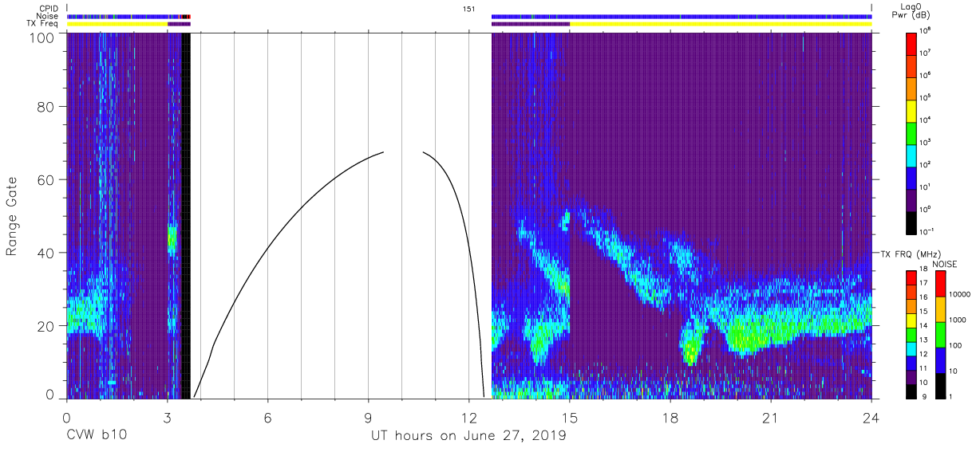This screenshot has height=452, width=980.
Task: Click the 'CVW b10' radar beam label
Action: click(x=97, y=436)
